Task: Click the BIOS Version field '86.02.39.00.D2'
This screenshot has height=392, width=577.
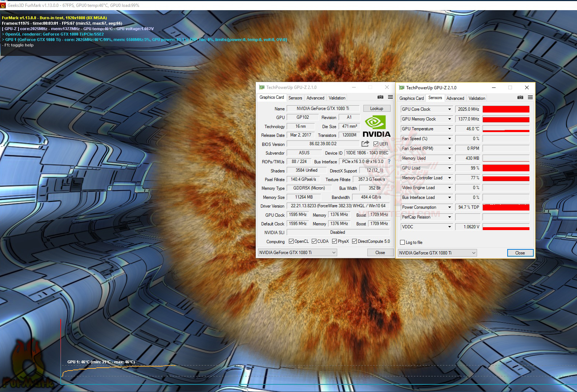Action: (x=323, y=144)
